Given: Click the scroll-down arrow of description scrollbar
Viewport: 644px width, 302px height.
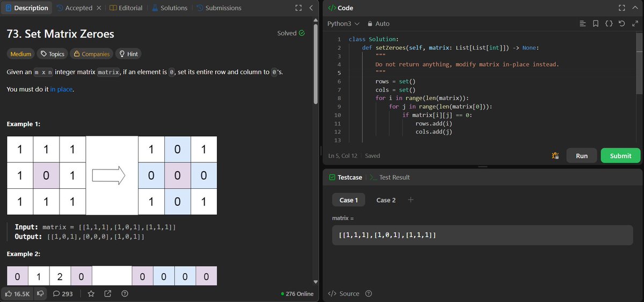Looking at the screenshot, I should 316,282.
